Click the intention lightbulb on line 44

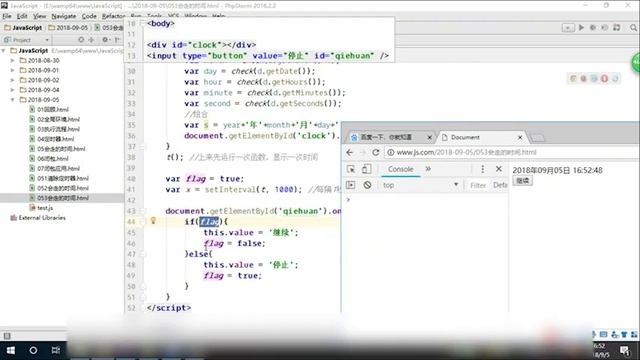[153, 221]
